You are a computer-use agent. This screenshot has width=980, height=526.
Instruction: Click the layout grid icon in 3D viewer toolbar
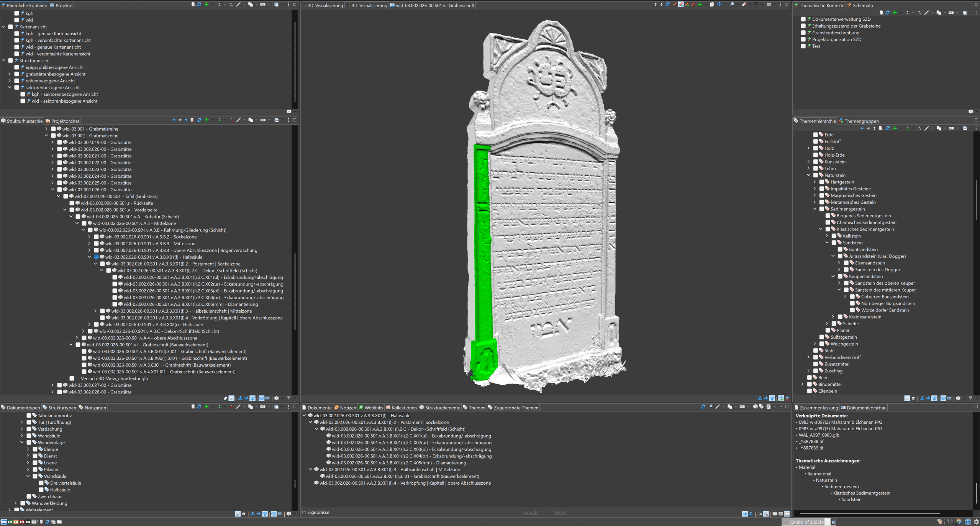pos(756,5)
